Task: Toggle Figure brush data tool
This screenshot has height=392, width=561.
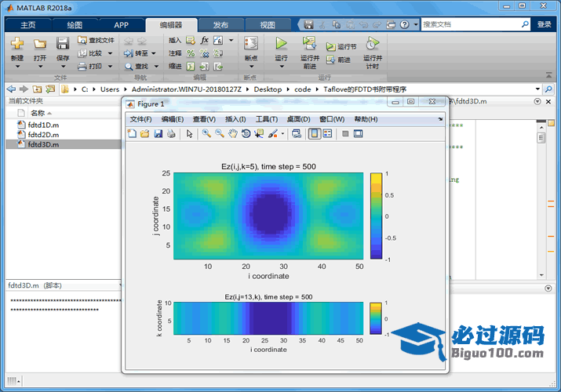Action: pos(273,133)
